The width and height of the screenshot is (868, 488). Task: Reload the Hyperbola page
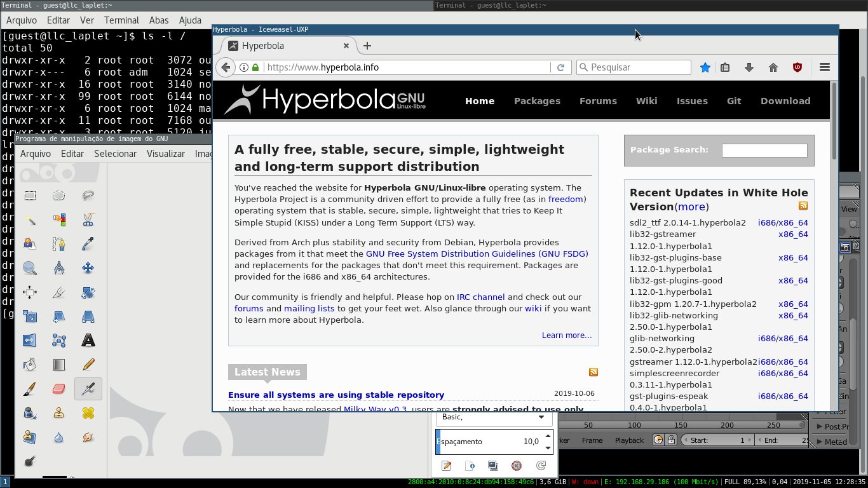pyautogui.click(x=561, y=67)
